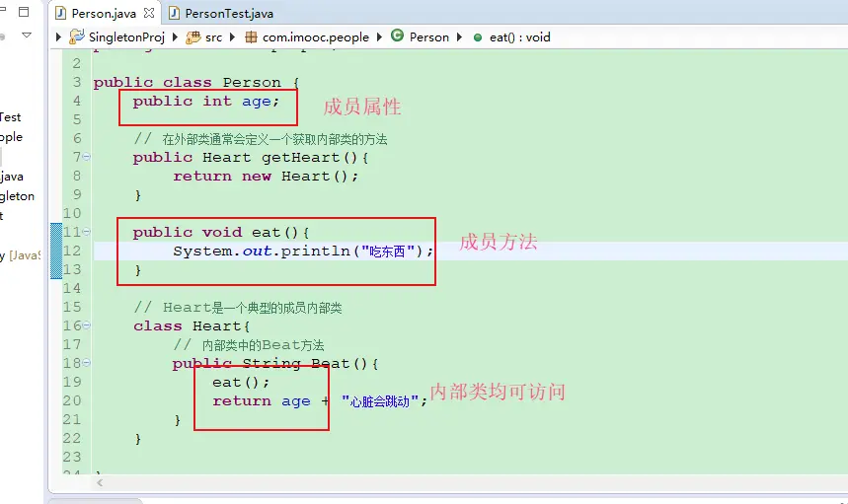
Task: Select src in the breadcrumb
Action: click(x=213, y=37)
